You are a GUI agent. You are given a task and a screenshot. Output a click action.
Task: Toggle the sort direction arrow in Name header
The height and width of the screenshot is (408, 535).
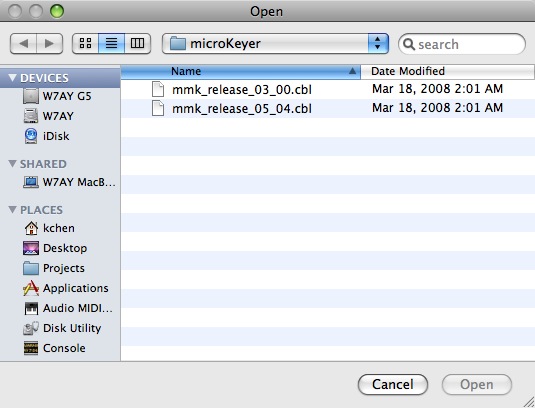tap(352, 71)
